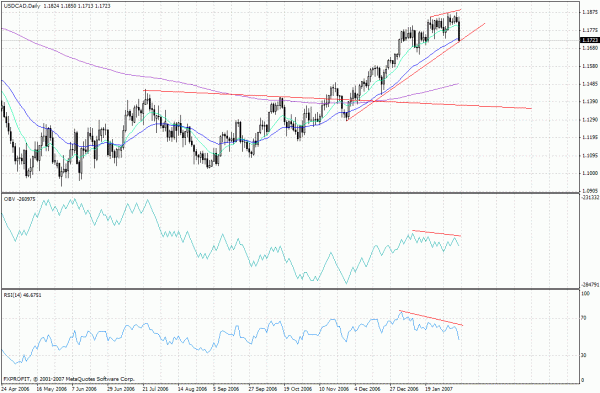Screen dimensions: 600x393
Task: Click the 7 Jun 2006 date label
Action: (x=85, y=389)
